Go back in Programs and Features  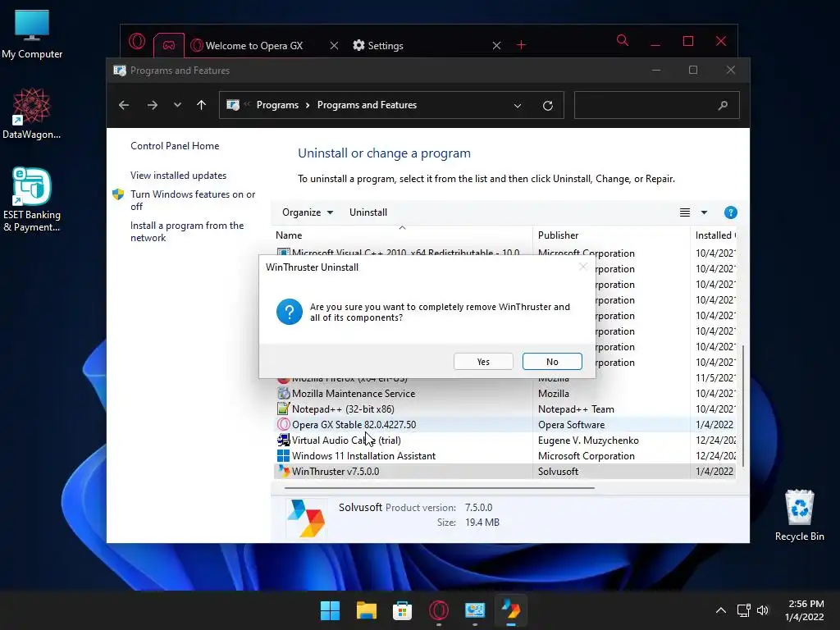point(124,105)
